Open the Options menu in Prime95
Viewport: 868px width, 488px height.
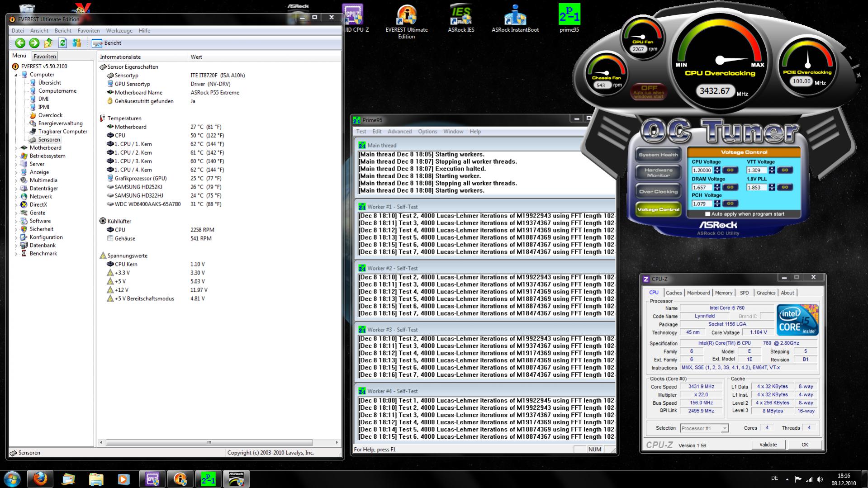[427, 132]
